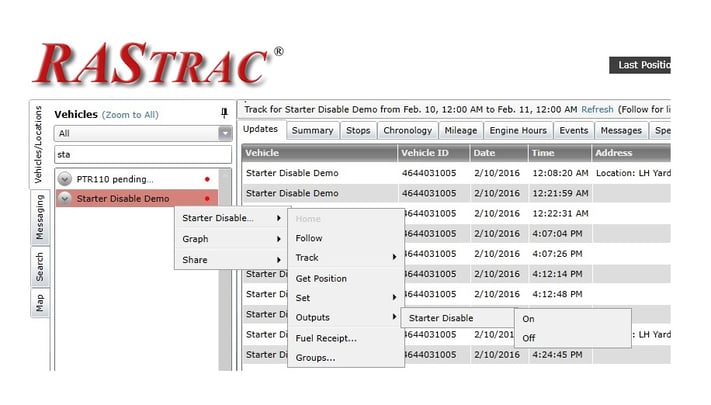Click the PTR110 pending chevron icon
This screenshot has height=405, width=711.
pos(65,178)
